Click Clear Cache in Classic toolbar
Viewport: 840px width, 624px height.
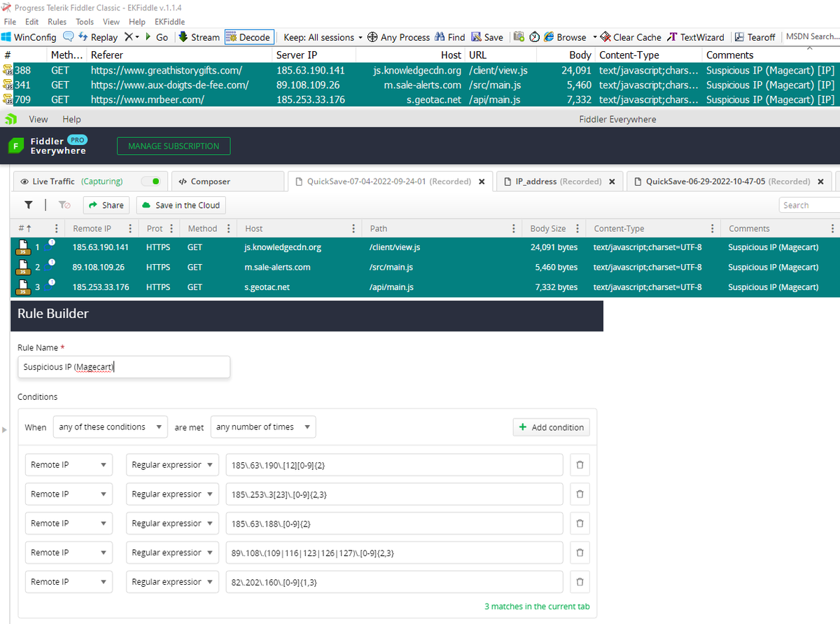tap(631, 37)
